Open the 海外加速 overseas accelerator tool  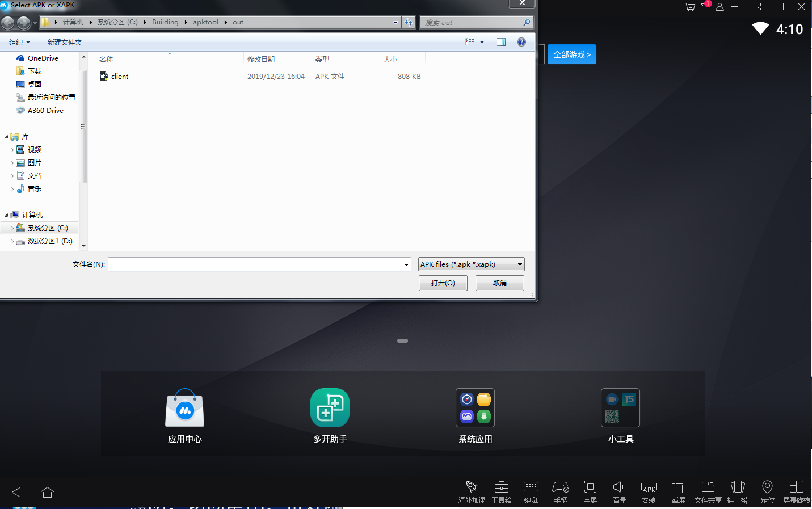[472, 491]
